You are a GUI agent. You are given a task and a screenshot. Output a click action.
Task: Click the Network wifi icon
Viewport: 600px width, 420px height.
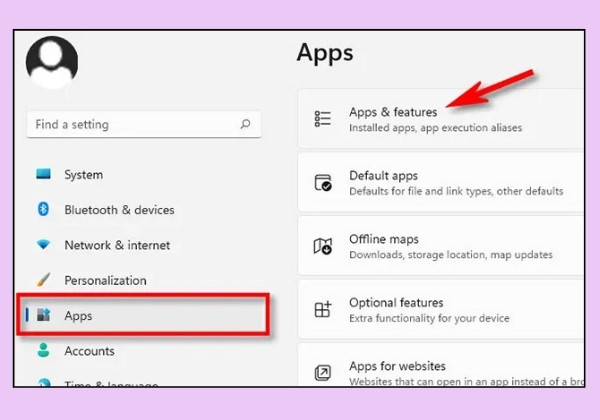coord(43,244)
